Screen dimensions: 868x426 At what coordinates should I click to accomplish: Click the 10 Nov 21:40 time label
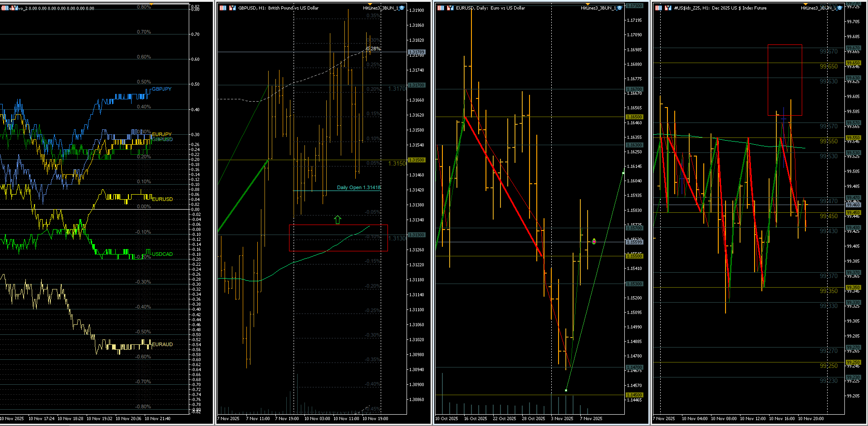[157, 419]
